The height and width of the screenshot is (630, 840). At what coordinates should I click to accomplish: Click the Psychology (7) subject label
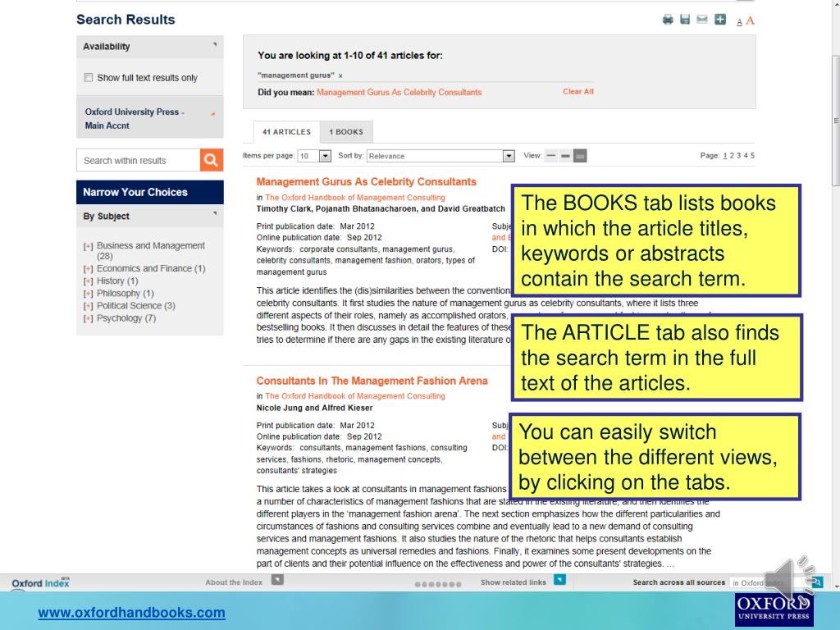click(126, 318)
